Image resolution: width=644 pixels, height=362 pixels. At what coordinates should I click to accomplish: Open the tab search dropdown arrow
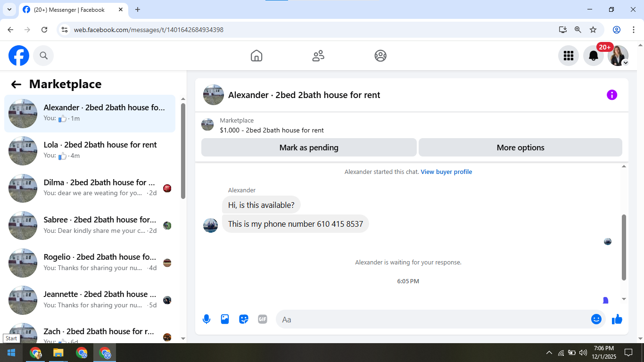coord(9,9)
